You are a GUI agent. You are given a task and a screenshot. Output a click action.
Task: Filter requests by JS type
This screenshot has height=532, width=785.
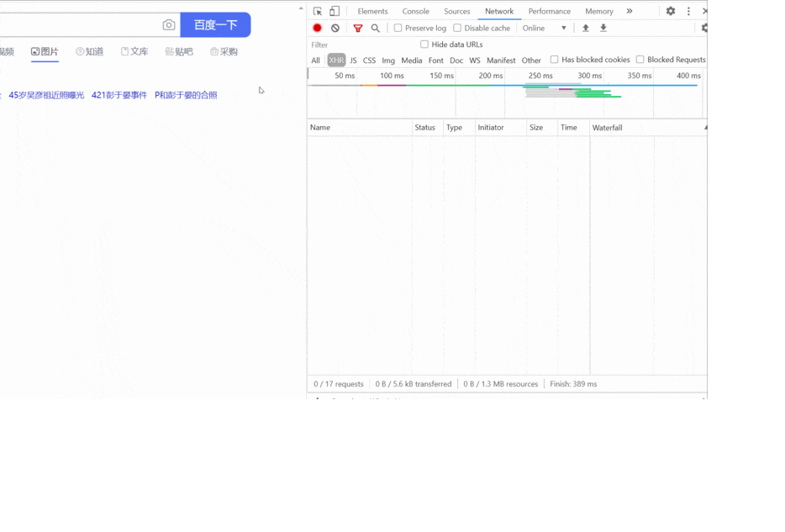click(354, 60)
